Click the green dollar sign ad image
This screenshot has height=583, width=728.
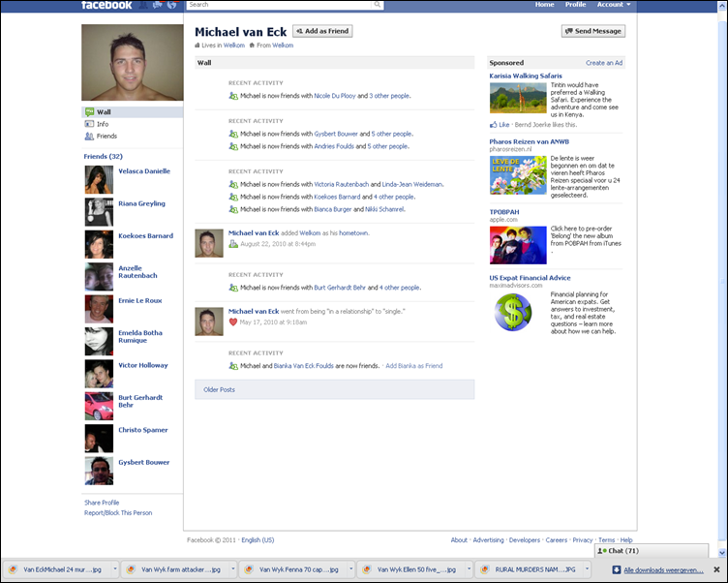(512, 312)
